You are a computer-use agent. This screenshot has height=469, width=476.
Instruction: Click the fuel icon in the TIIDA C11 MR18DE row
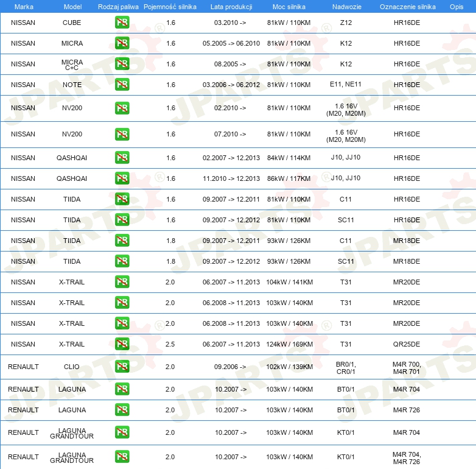[122, 240]
